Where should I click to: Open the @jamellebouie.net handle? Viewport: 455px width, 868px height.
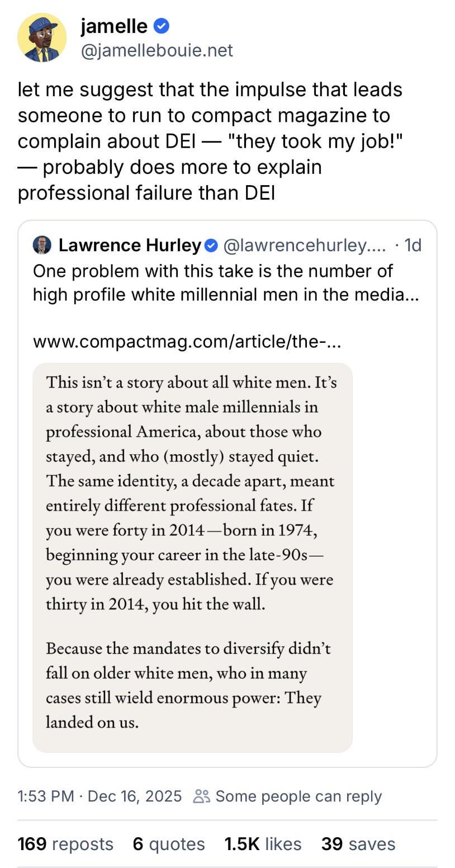[x=157, y=50]
